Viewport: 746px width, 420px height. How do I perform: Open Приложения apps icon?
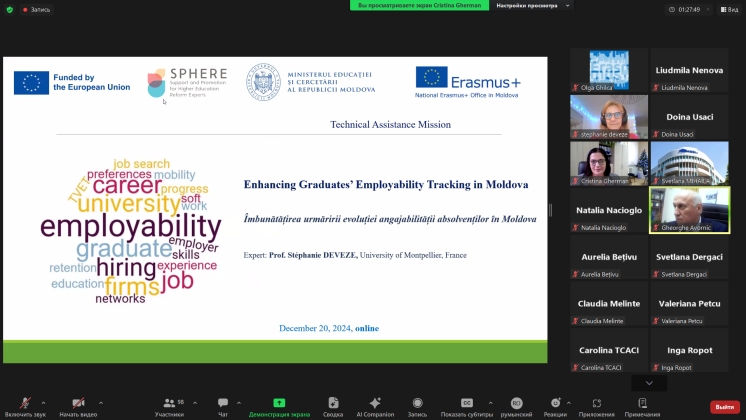tap(597, 403)
